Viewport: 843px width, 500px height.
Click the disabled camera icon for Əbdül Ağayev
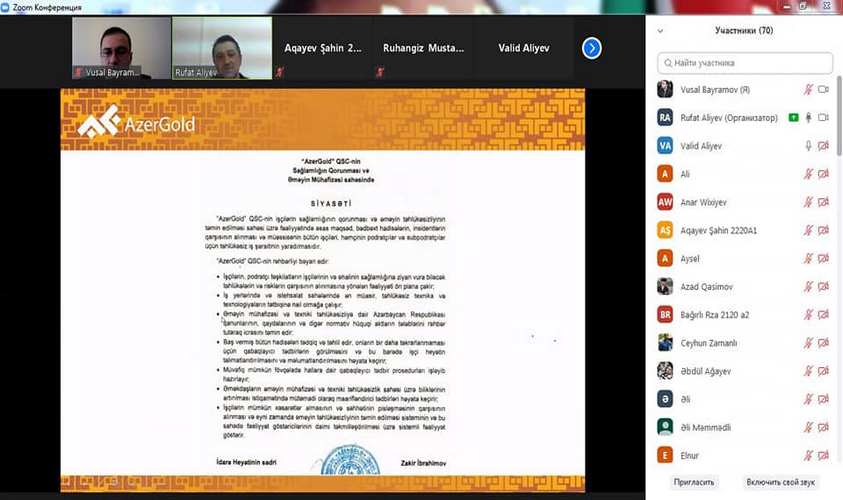tap(824, 370)
